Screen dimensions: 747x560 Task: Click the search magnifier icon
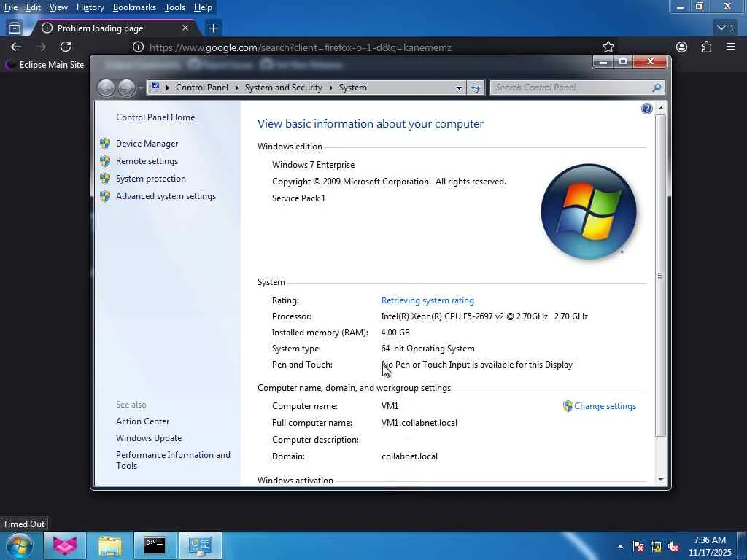click(657, 87)
